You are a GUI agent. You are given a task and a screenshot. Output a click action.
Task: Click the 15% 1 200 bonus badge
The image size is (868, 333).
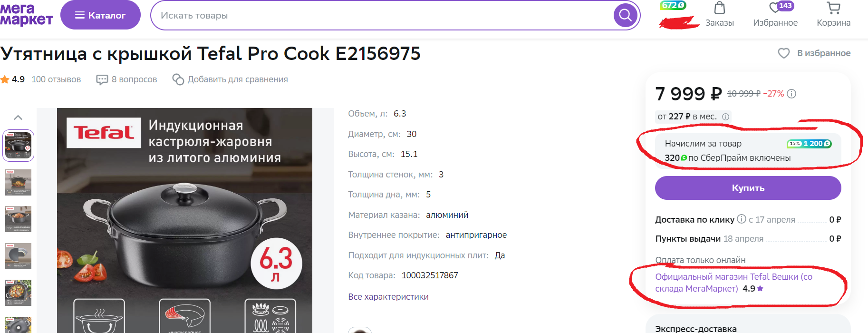pos(809,144)
